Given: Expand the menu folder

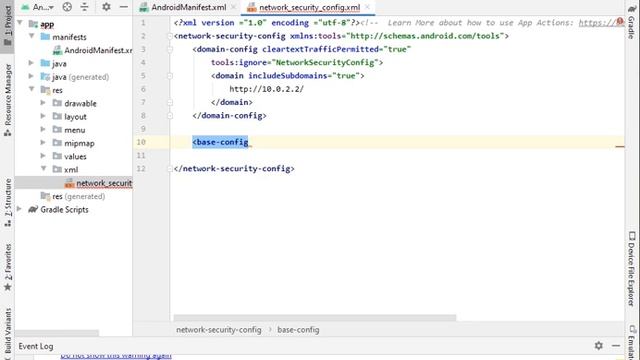Looking at the screenshot, I should (43, 129).
